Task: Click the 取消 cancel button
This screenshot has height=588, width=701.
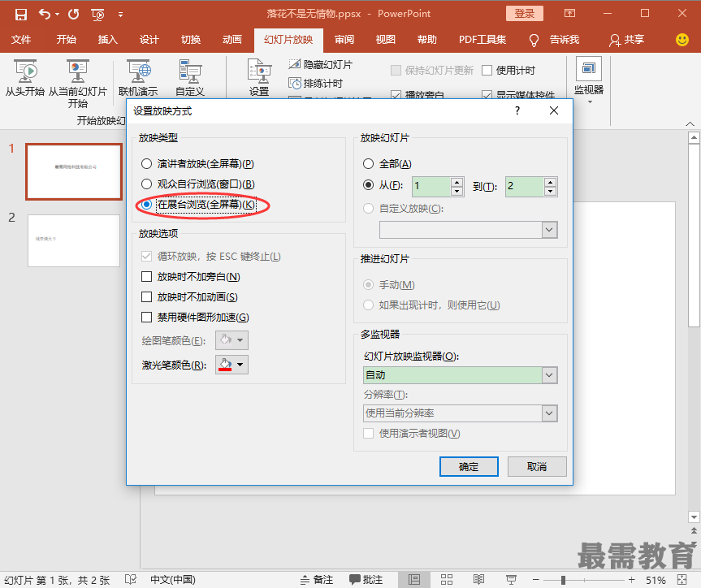Action: click(x=537, y=466)
